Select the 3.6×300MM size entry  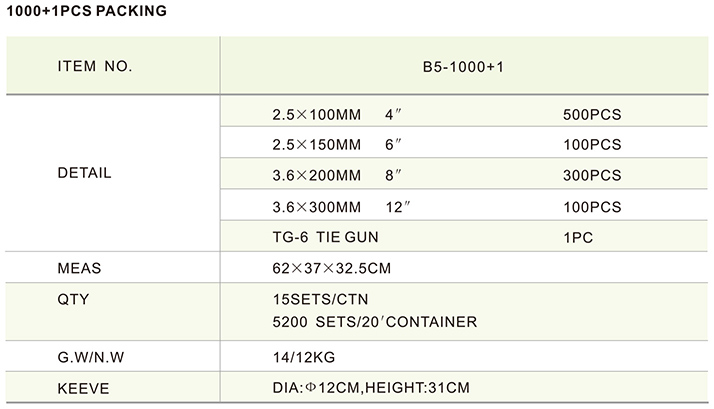click(316, 207)
